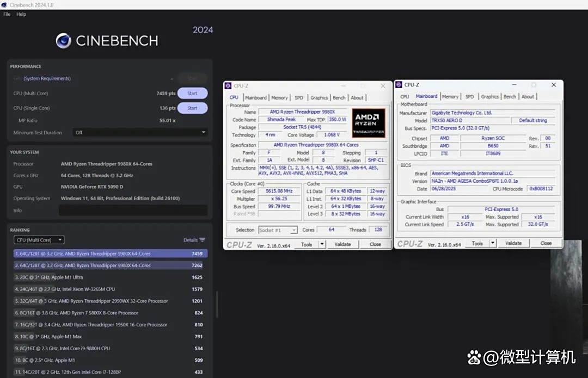
Task: Click the CPU Microcode 0xB008112 field
Action: pyautogui.click(x=541, y=189)
